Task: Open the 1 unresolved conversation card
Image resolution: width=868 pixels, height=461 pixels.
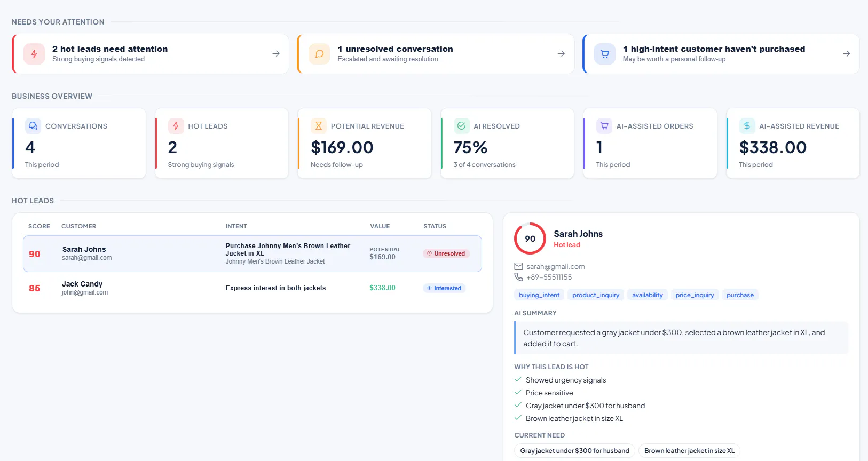Action: [x=436, y=54]
